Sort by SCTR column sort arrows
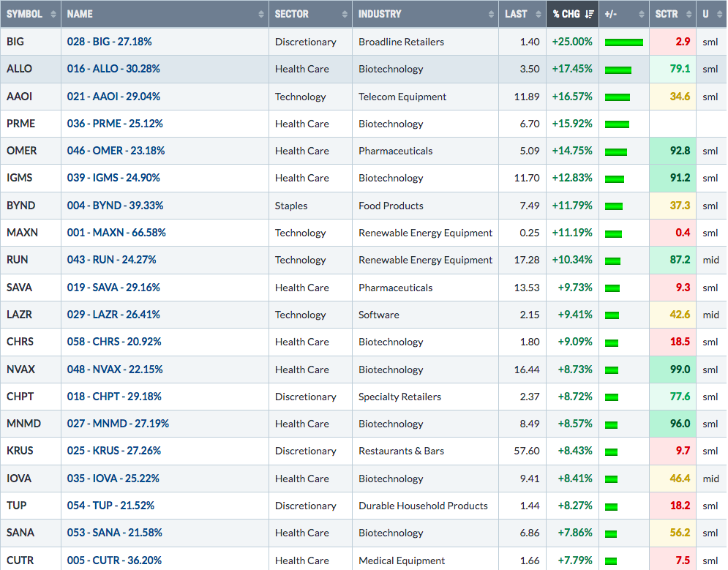728x570 pixels. 689,15
